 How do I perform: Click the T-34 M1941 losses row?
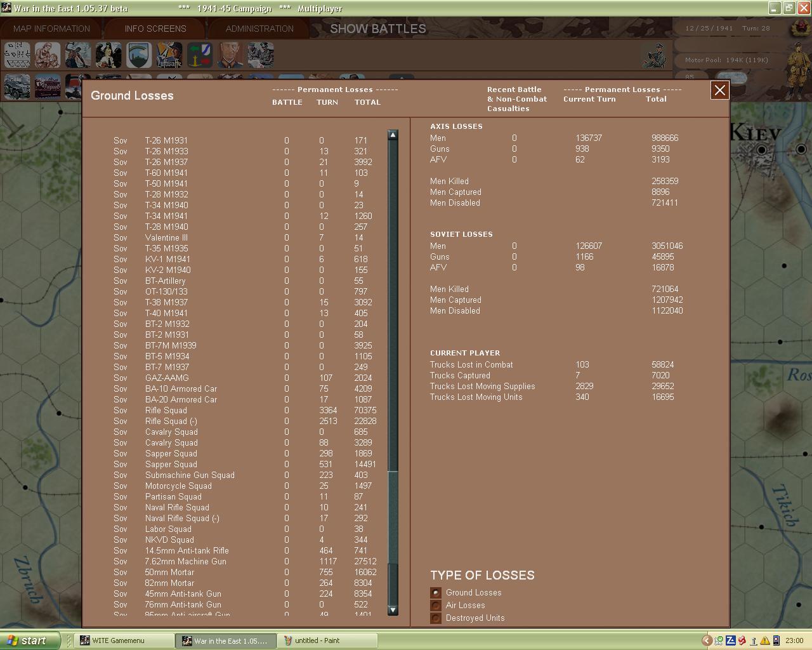[x=245, y=216]
